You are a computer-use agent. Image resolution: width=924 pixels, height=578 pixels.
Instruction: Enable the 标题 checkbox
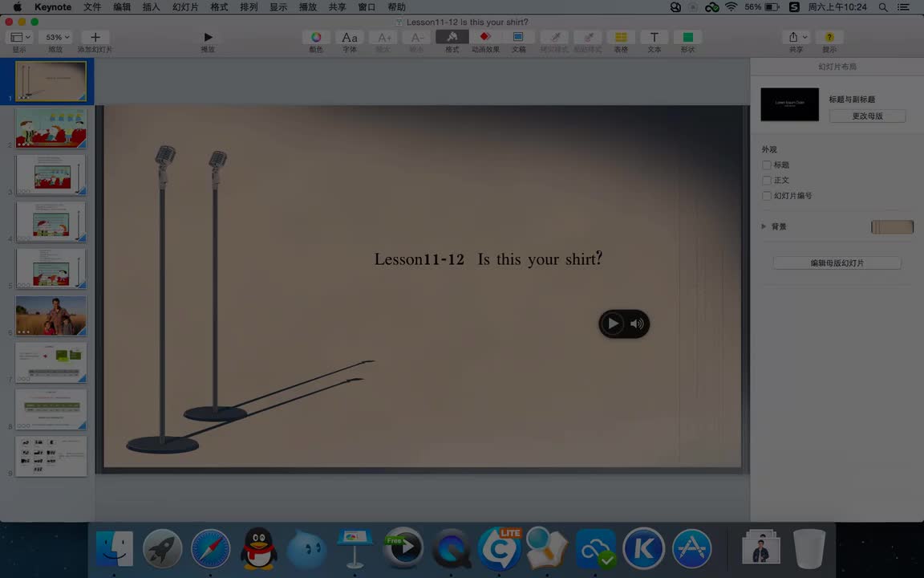pyautogui.click(x=767, y=165)
